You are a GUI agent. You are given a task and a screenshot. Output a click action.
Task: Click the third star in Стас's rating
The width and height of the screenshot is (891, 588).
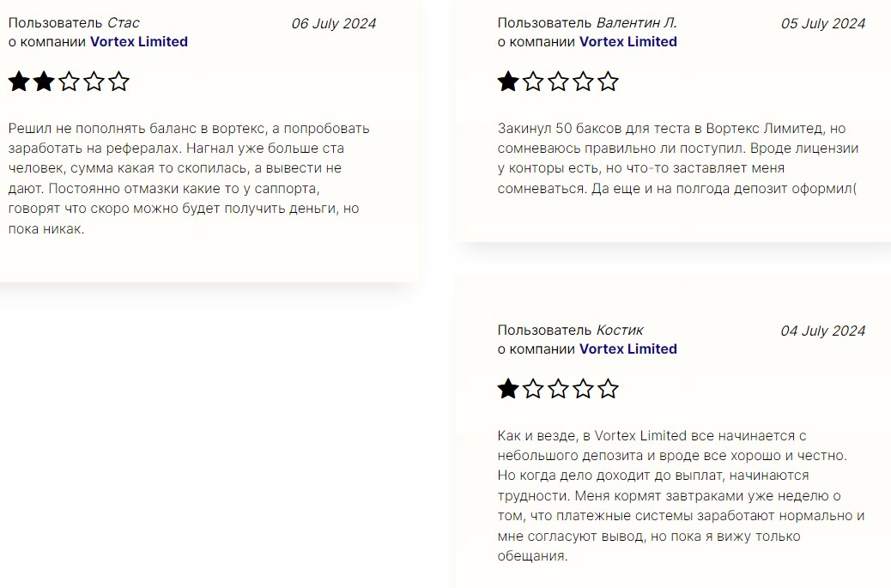69,82
